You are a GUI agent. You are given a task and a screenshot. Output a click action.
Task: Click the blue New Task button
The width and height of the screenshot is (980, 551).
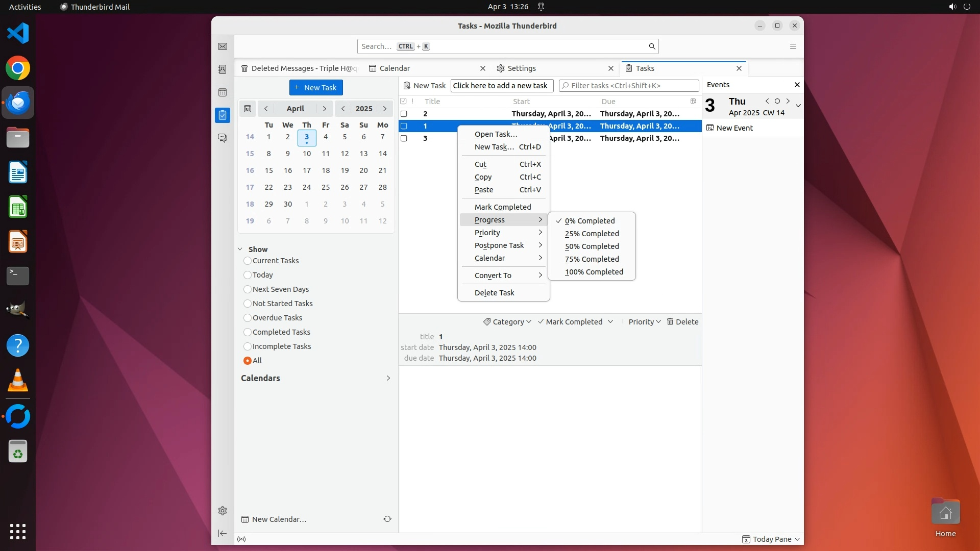[x=316, y=88]
